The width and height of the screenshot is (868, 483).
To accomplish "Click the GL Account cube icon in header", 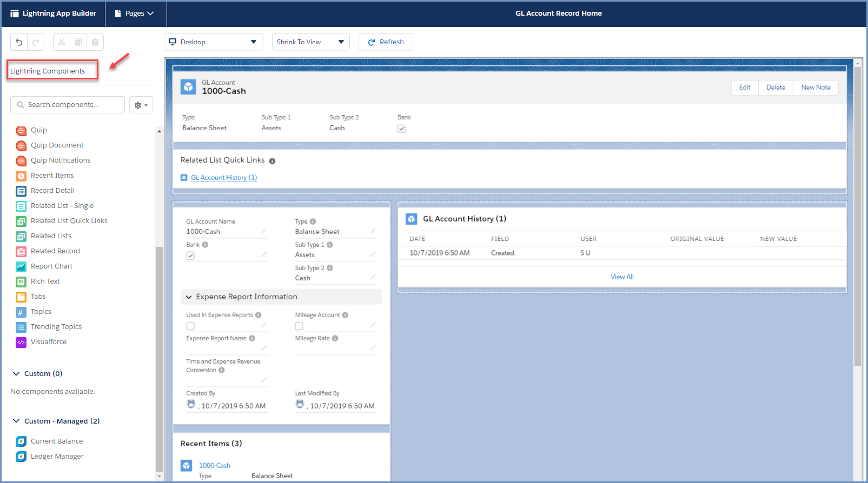I will click(188, 87).
